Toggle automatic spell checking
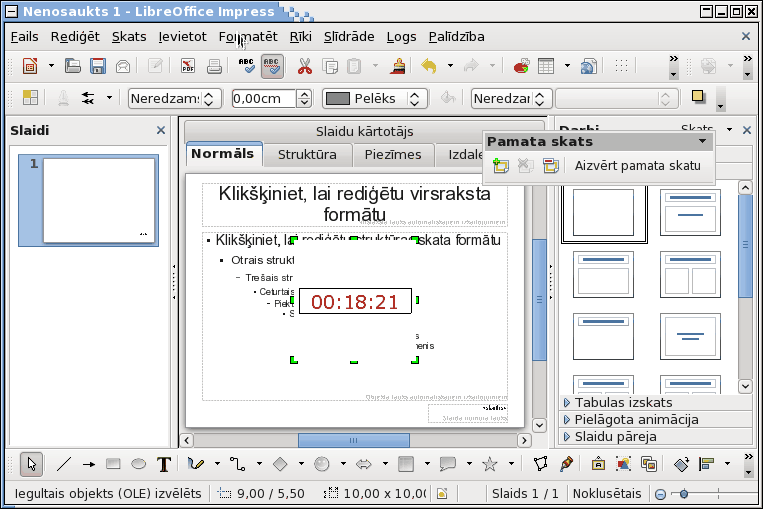 pos(272,66)
